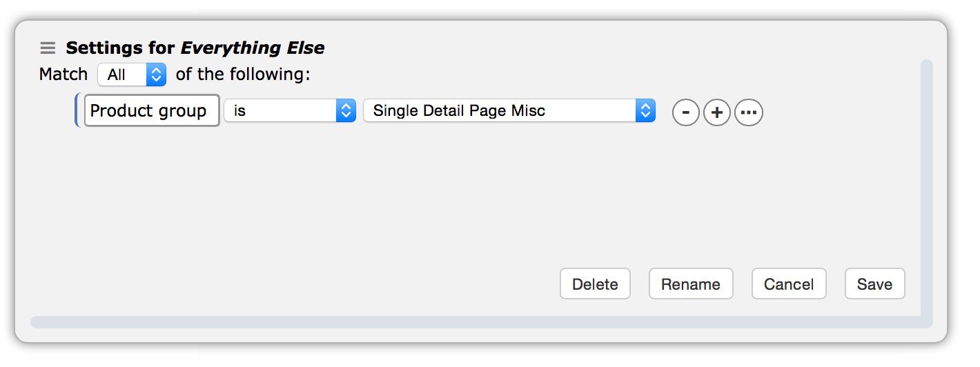
Task: Open the Match "All" dropdown
Action: (x=132, y=75)
